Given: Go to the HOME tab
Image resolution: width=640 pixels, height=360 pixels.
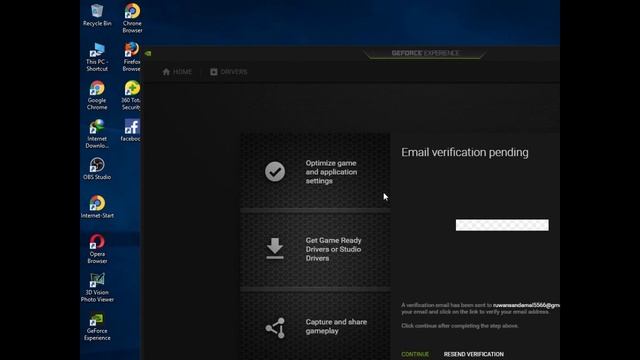Looking at the screenshot, I should 177,72.
